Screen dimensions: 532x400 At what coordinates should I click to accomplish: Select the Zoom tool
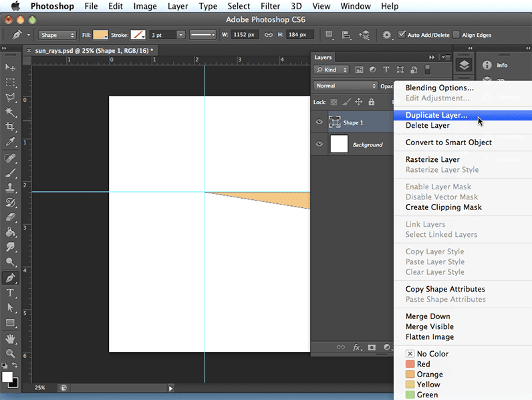[10, 353]
